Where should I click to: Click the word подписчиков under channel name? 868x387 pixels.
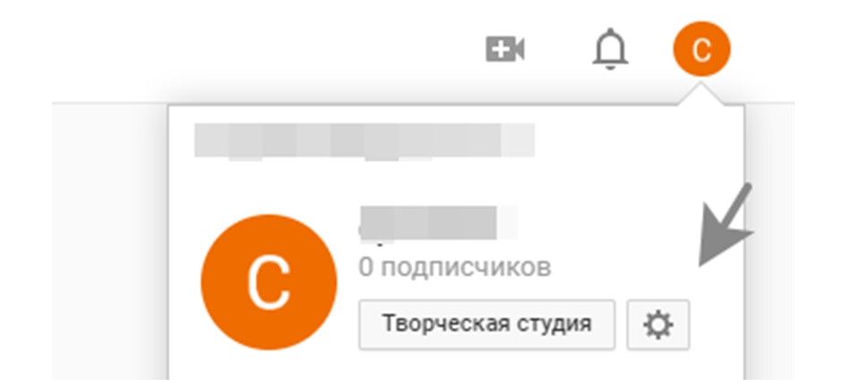click(466, 268)
